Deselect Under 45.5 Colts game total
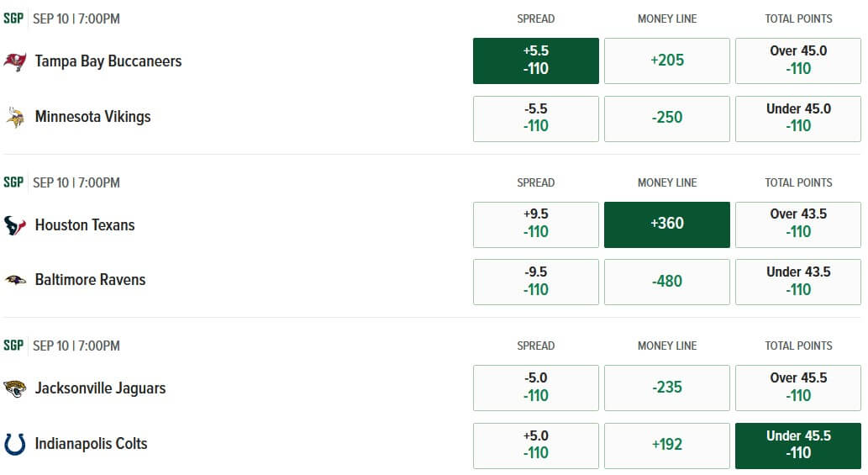Screen dimensions: 868x475 coord(798,446)
